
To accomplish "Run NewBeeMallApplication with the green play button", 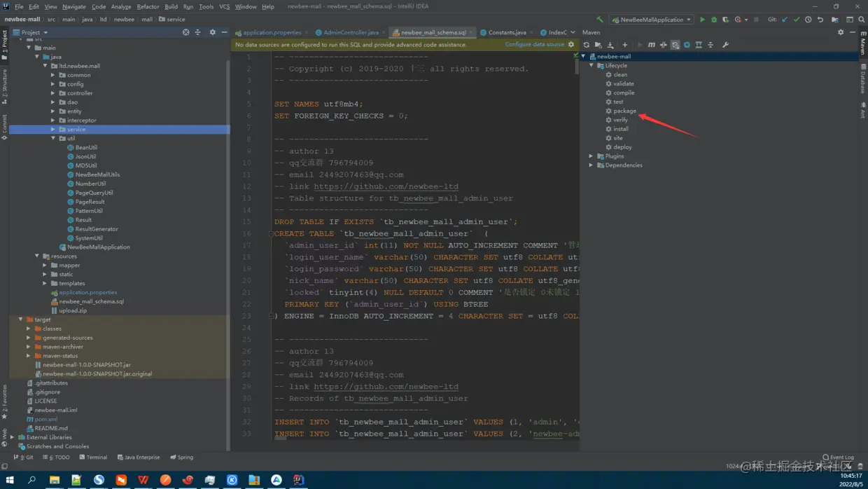I will pos(702,20).
